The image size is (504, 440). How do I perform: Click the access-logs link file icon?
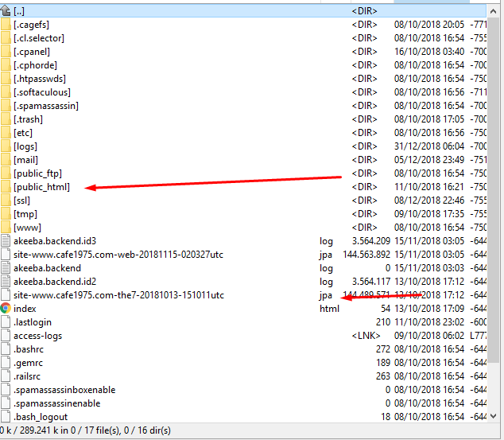[6, 335]
